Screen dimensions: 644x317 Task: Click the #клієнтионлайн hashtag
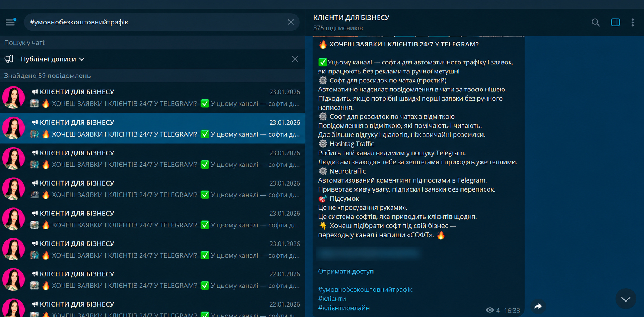click(344, 308)
